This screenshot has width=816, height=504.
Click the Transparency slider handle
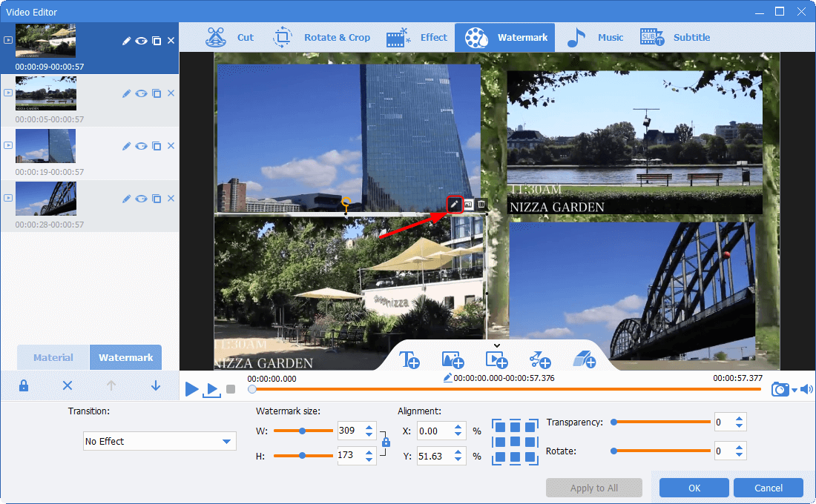613,422
